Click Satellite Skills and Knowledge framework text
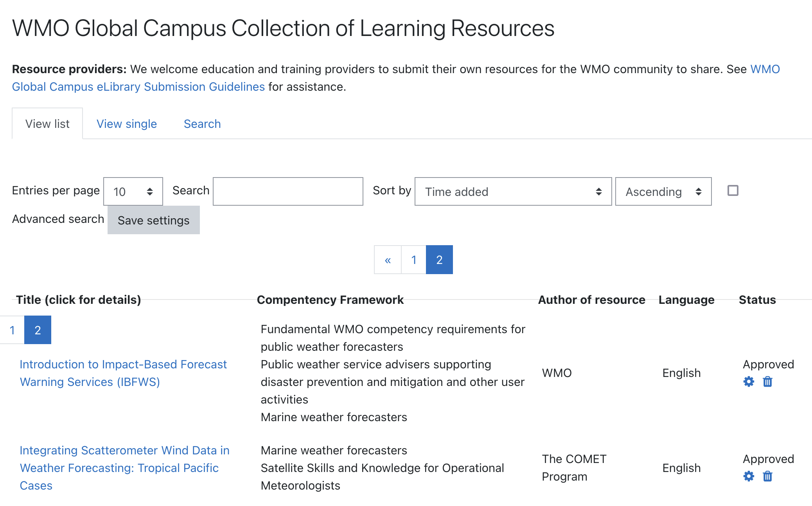The height and width of the screenshot is (506, 812). 382,477
